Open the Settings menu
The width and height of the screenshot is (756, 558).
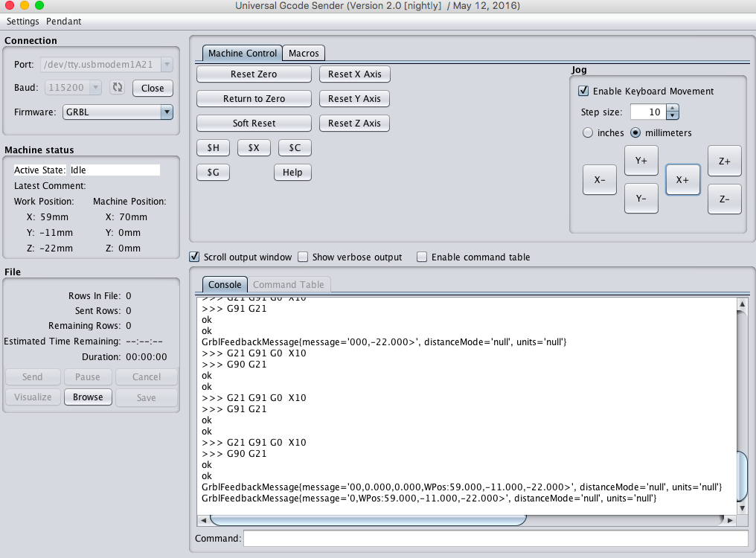point(22,22)
